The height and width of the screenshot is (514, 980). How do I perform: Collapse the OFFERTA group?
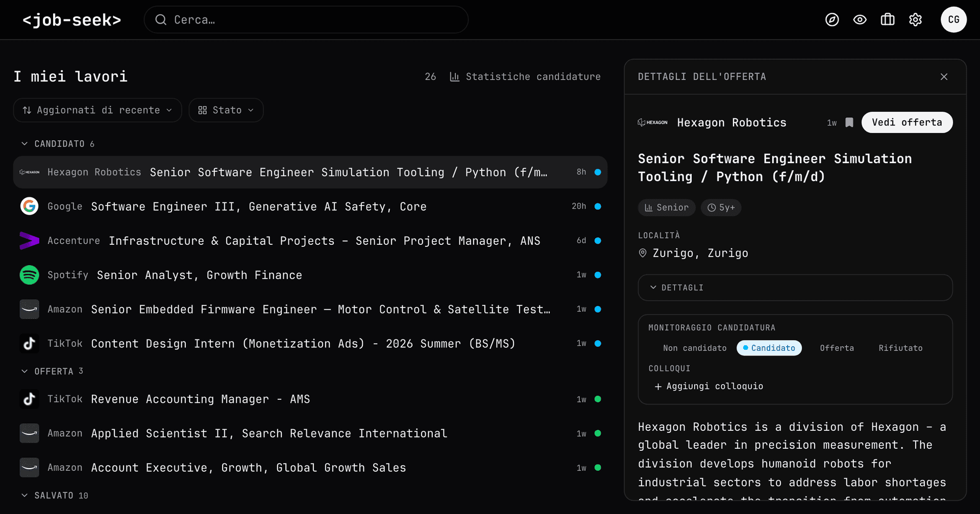[52, 371]
